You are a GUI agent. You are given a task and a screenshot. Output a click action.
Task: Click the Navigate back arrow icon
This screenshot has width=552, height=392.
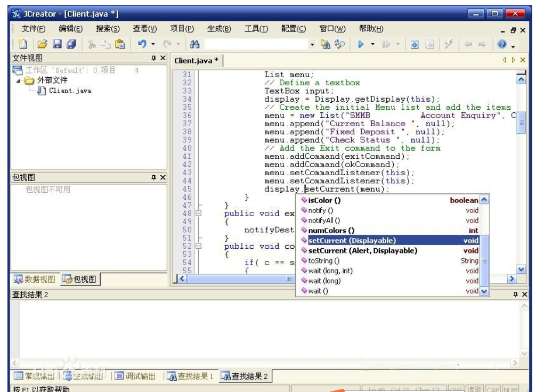[468, 44]
